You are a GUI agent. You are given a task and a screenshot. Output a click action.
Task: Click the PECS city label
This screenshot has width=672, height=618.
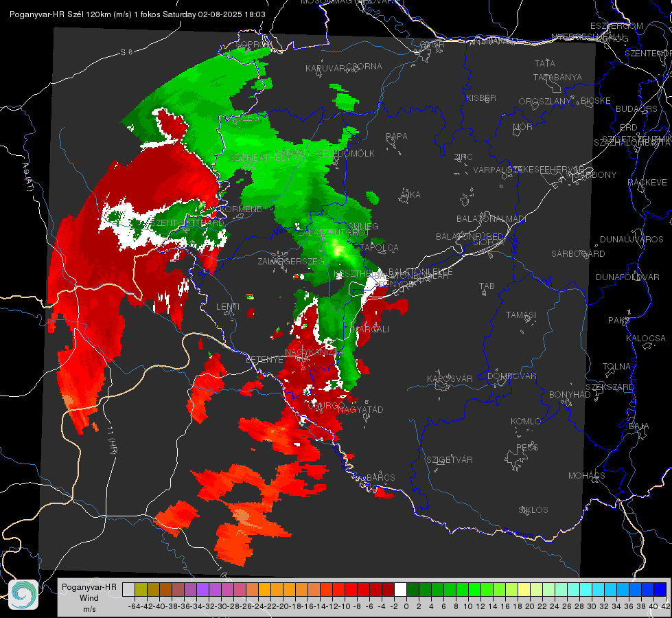(x=526, y=448)
